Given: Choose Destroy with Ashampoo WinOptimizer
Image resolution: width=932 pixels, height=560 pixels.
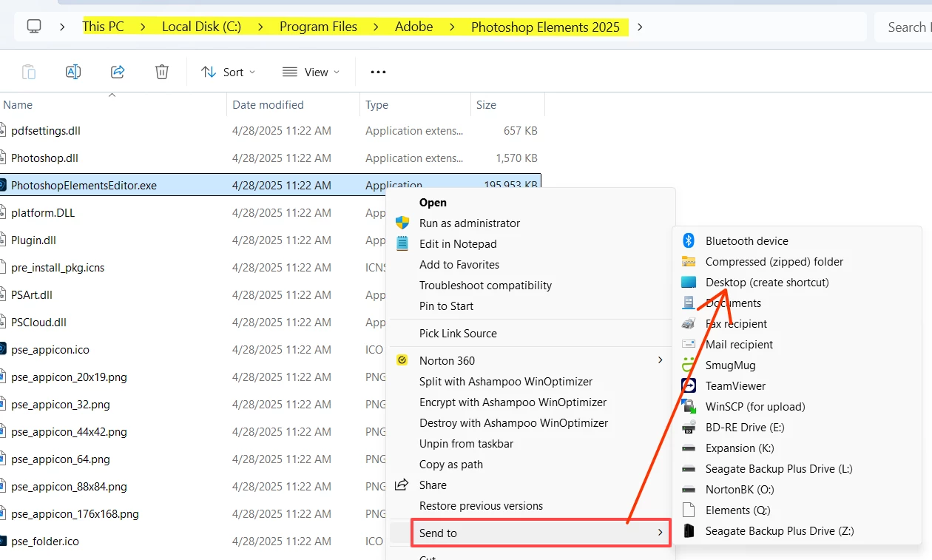Looking at the screenshot, I should [x=513, y=422].
